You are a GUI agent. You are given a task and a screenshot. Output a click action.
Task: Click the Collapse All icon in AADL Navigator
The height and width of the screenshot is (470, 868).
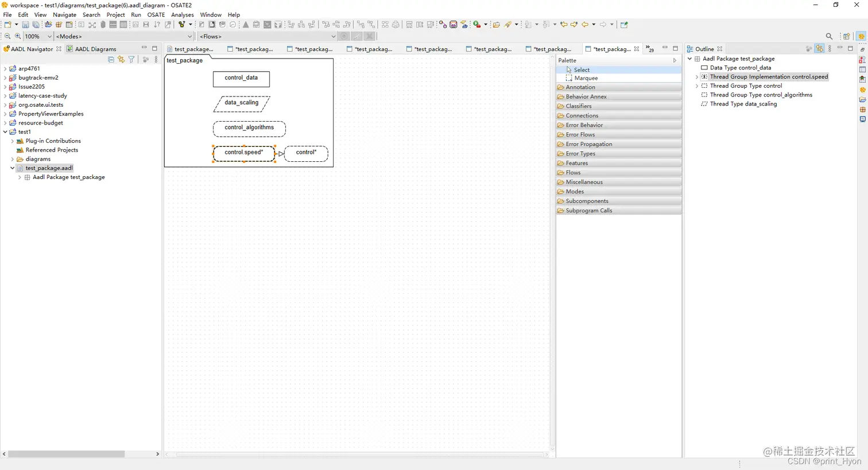(x=111, y=60)
